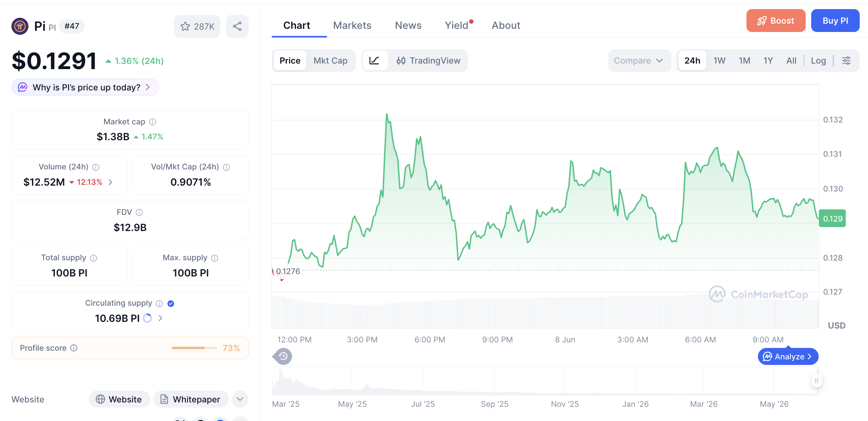Switch to the Markets tab
Screen dimensions: 868x421
click(352, 25)
